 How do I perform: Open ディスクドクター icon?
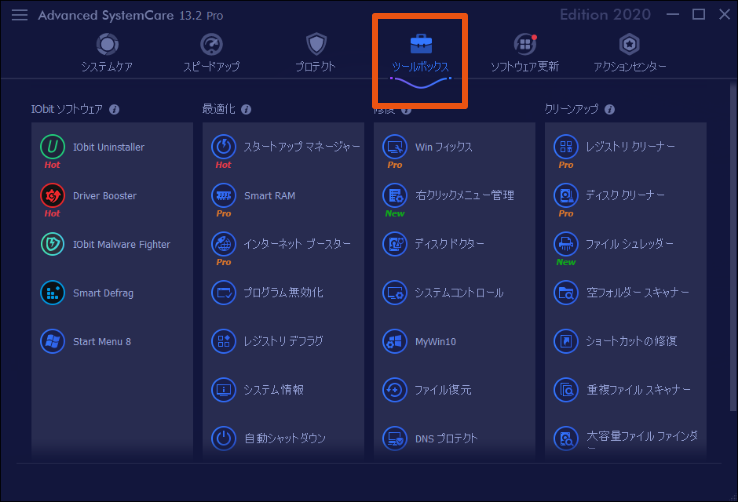(394, 244)
